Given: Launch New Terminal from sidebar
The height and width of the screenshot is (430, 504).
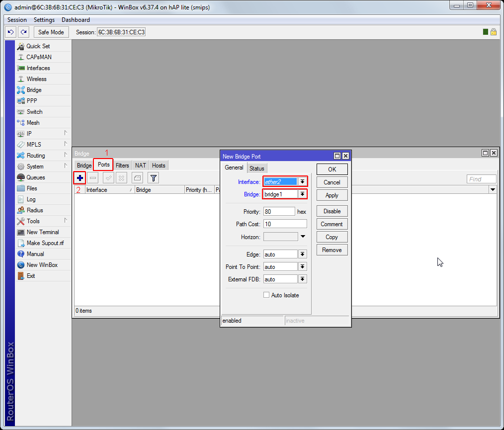Looking at the screenshot, I should point(42,232).
